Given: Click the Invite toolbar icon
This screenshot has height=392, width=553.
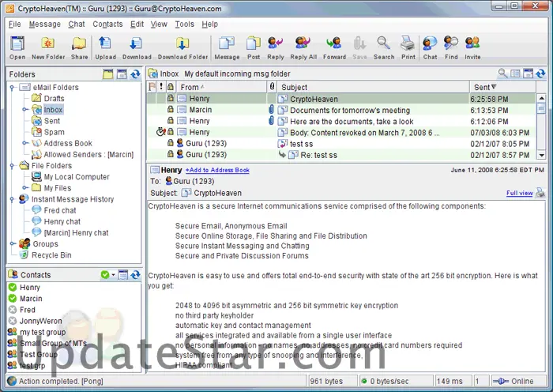Looking at the screenshot, I should 472,47.
